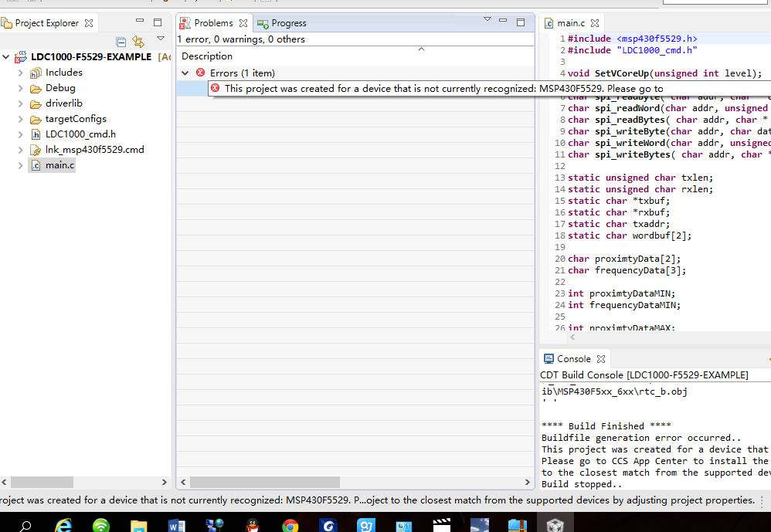Click Project Explorer horizontal scrollbar thumb
771x532 pixels.
click(42, 483)
